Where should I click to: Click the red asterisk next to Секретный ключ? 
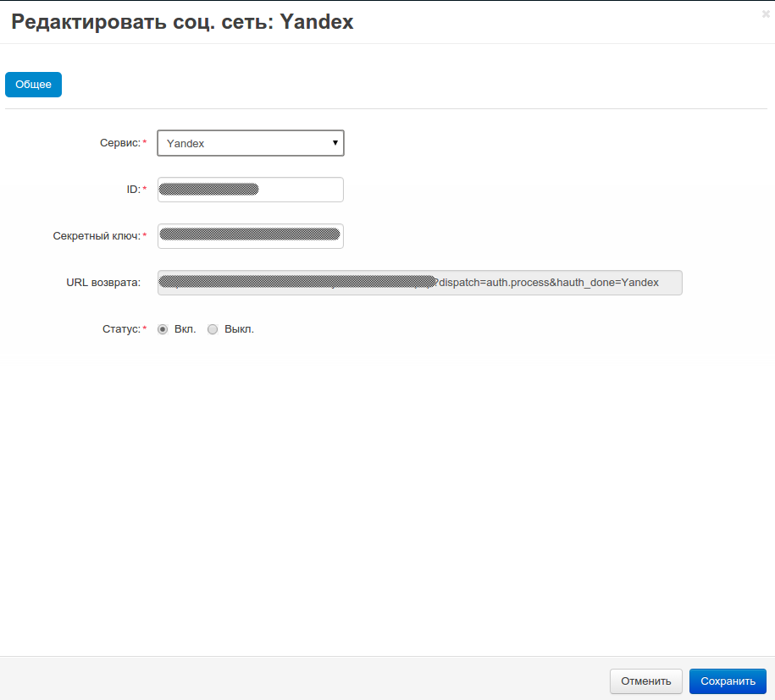click(x=144, y=235)
